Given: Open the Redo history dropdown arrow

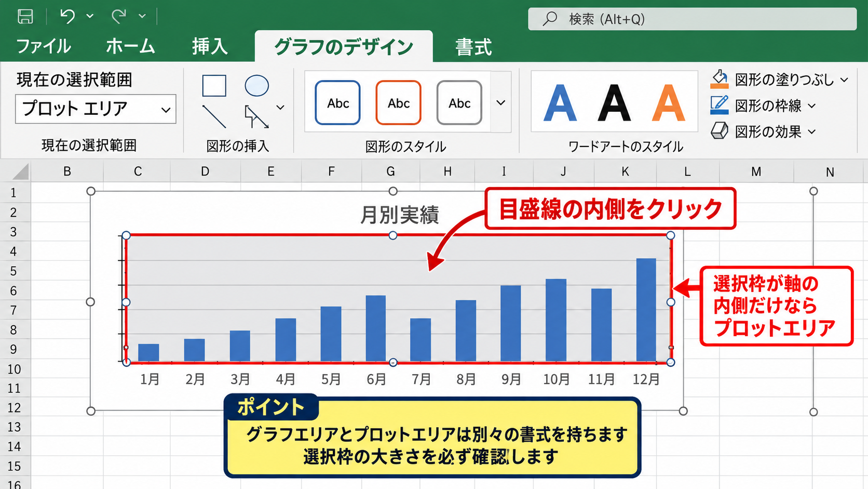Looking at the screenshot, I should point(142,16).
